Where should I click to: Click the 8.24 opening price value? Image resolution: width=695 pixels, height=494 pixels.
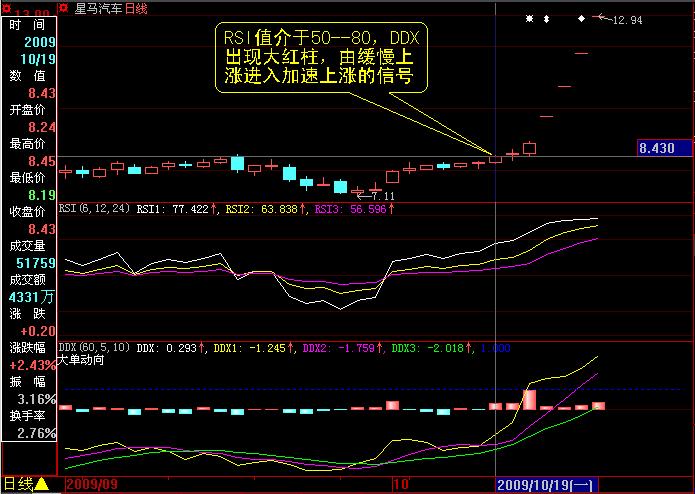pyautogui.click(x=42, y=127)
